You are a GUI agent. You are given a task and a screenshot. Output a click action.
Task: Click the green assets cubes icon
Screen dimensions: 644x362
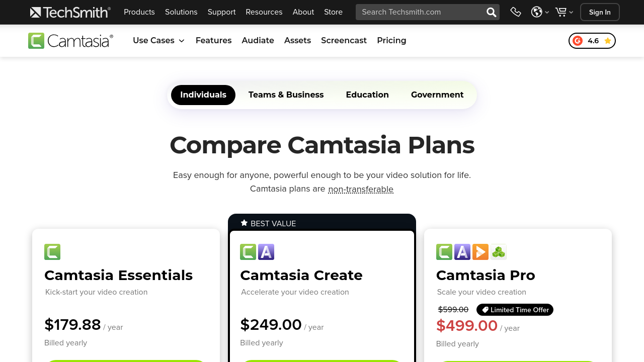499,252
